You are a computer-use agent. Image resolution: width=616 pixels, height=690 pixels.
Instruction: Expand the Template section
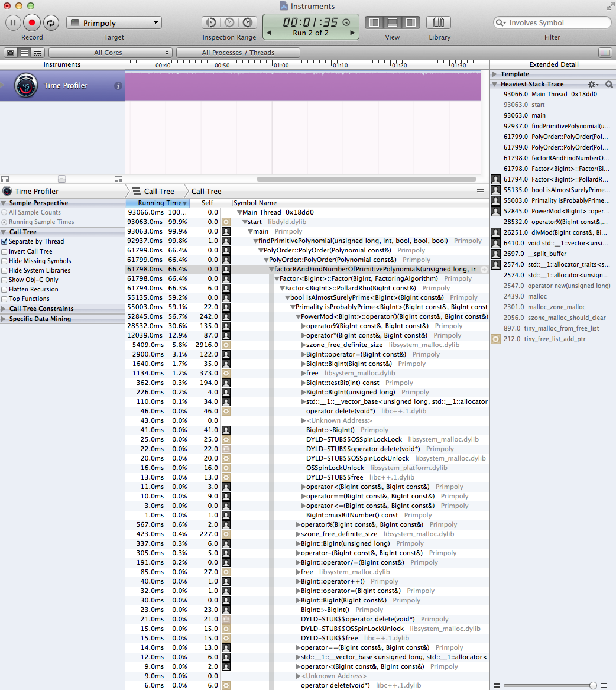point(495,74)
